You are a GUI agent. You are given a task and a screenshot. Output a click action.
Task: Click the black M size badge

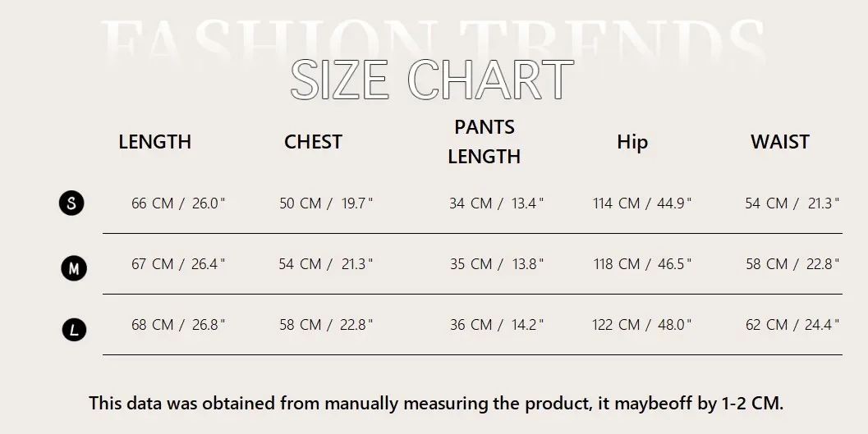click(x=74, y=267)
